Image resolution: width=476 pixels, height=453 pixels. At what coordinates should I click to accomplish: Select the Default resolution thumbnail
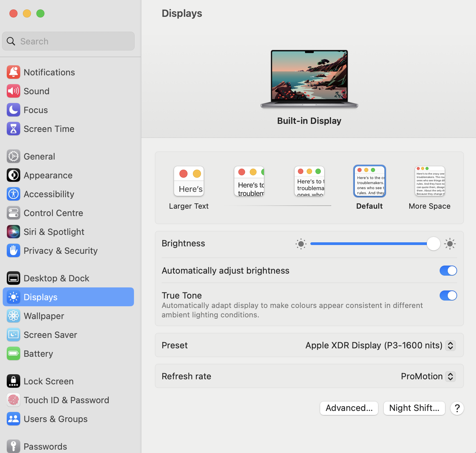[370, 181]
